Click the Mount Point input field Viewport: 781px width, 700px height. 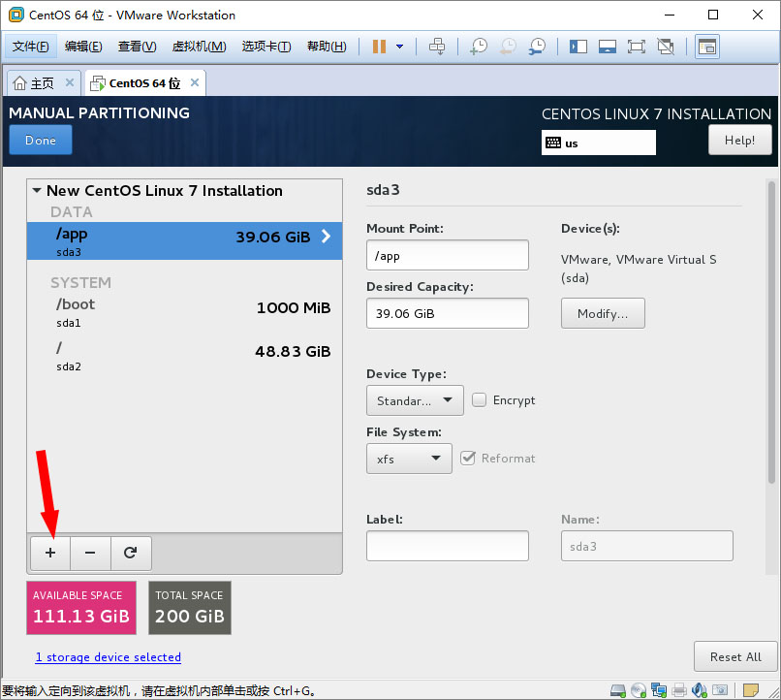click(x=447, y=256)
